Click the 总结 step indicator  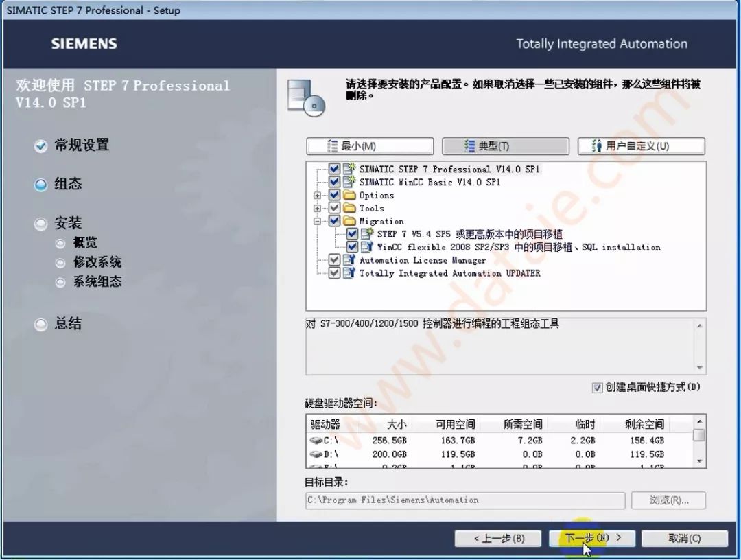pos(41,325)
